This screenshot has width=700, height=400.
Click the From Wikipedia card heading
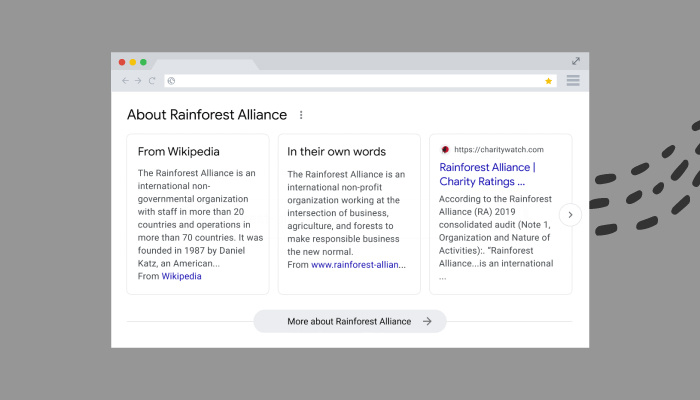179,152
